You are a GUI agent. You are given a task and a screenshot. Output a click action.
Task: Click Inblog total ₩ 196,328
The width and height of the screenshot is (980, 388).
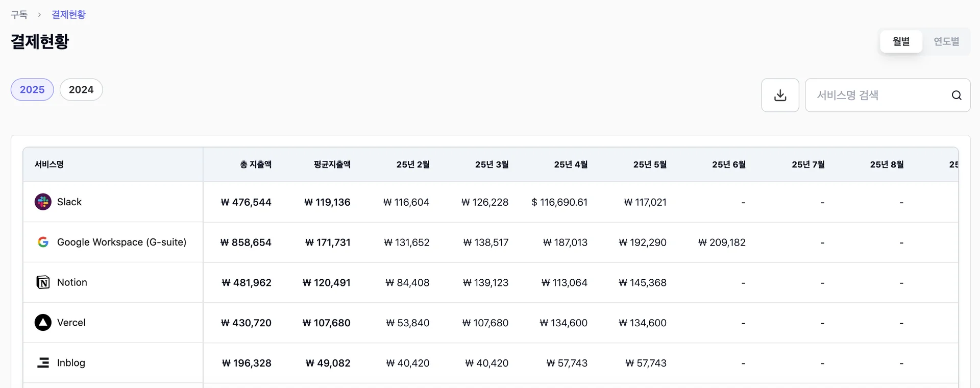[247, 363]
